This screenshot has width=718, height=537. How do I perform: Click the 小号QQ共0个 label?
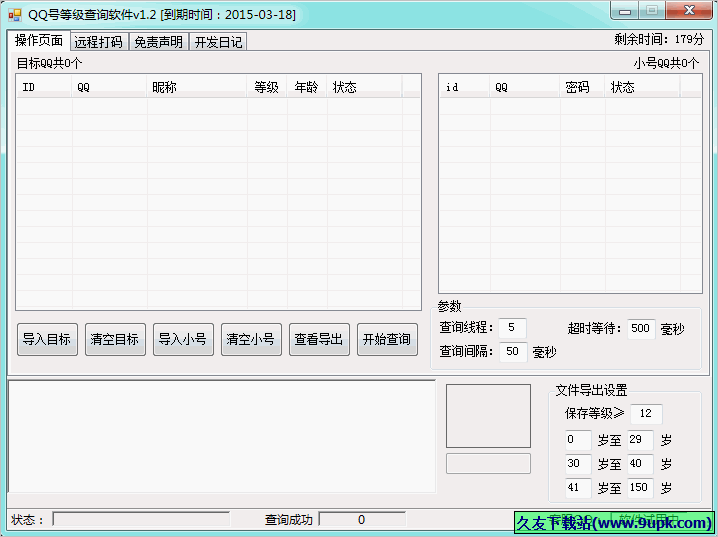[666, 63]
